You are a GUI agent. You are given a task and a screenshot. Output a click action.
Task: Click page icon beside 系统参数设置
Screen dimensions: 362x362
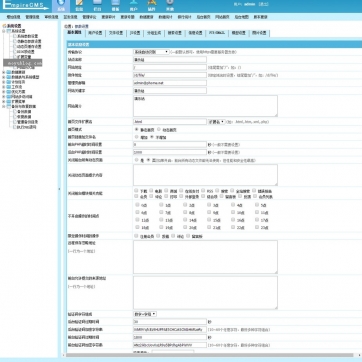(15, 36)
